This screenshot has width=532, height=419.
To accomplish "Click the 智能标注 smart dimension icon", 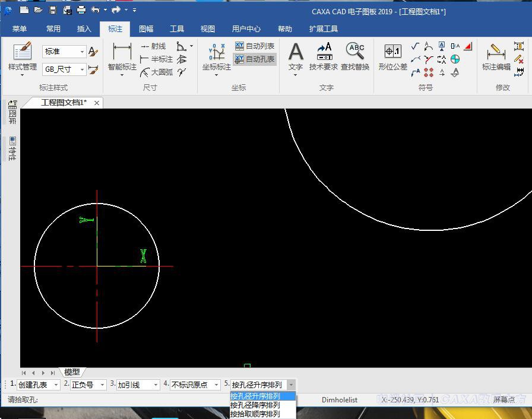I will pos(122,52).
